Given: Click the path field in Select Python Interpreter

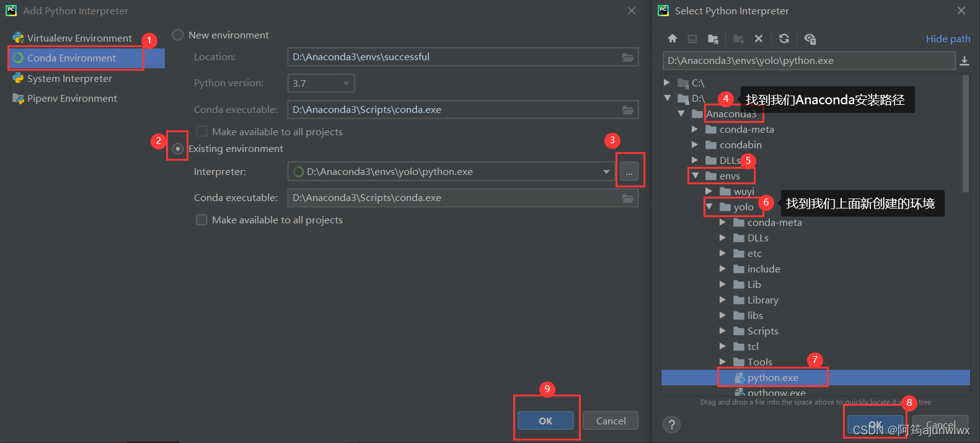Looking at the screenshot, I should click(x=809, y=61).
